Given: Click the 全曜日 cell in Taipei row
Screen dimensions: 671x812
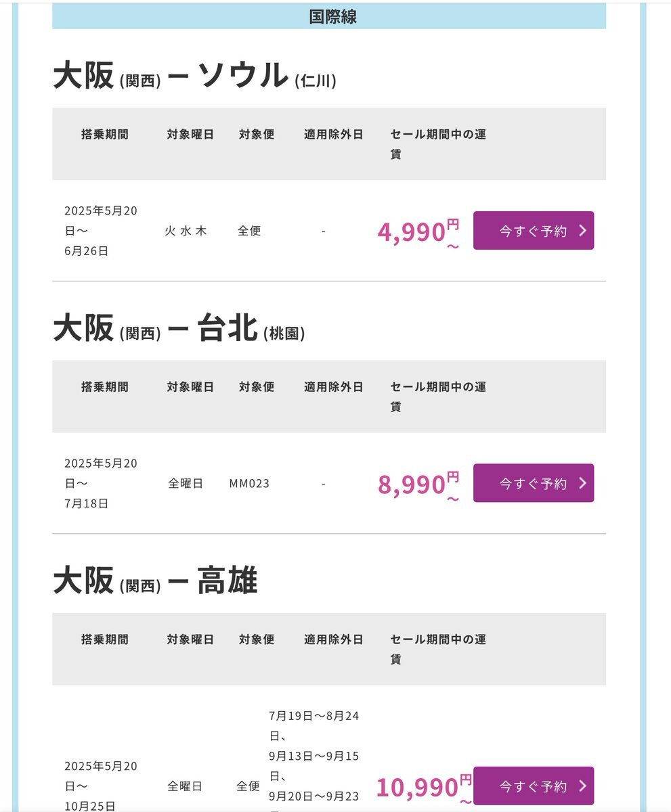Looking at the screenshot, I should point(186,484).
